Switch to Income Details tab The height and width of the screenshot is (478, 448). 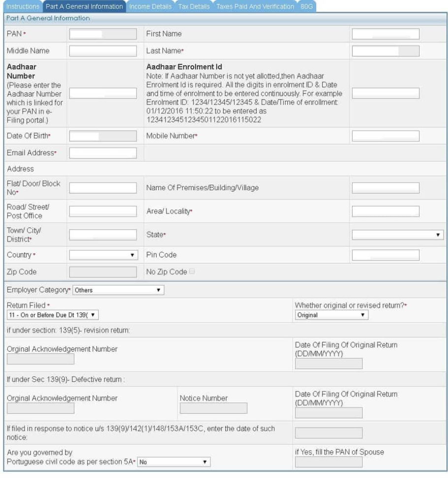(x=151, y=7)
